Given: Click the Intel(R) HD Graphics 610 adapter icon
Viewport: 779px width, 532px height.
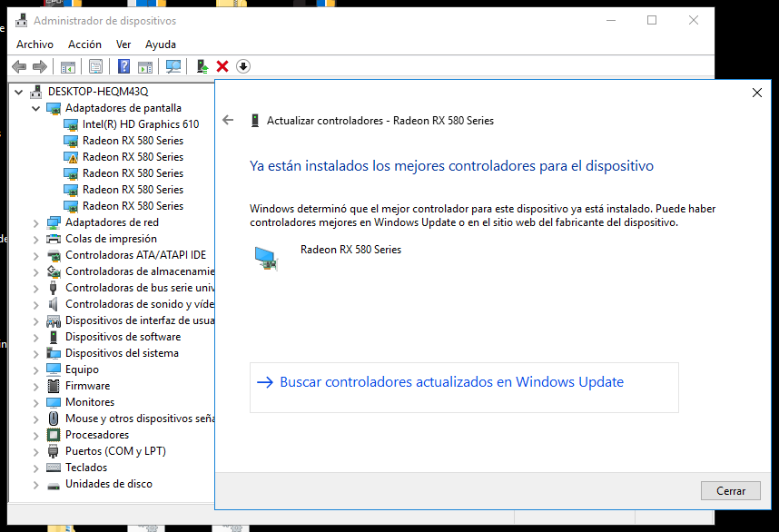Looking at the screenshot, I should click(x=71, y=124).
